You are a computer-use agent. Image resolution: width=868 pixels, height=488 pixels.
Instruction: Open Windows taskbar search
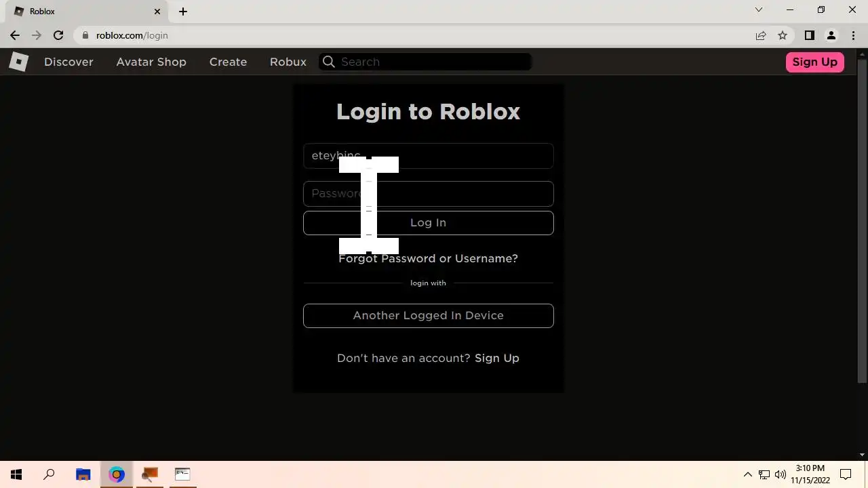pyautogui.click(x=49, y=474)
